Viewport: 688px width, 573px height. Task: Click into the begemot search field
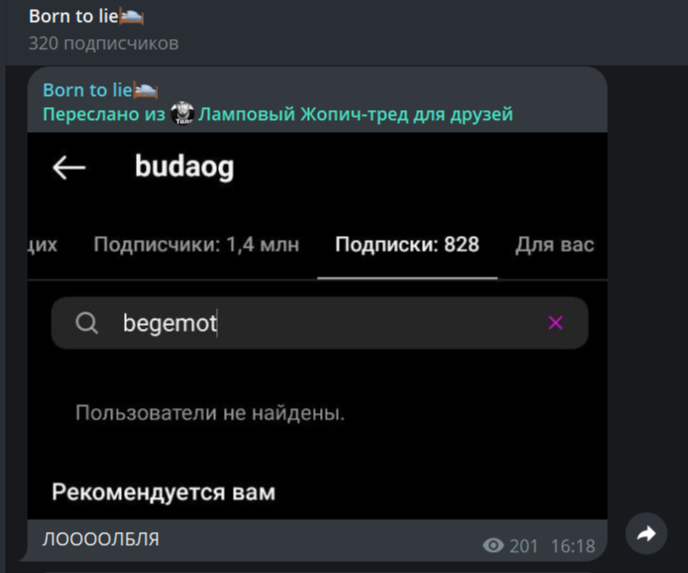click(320, 323)
